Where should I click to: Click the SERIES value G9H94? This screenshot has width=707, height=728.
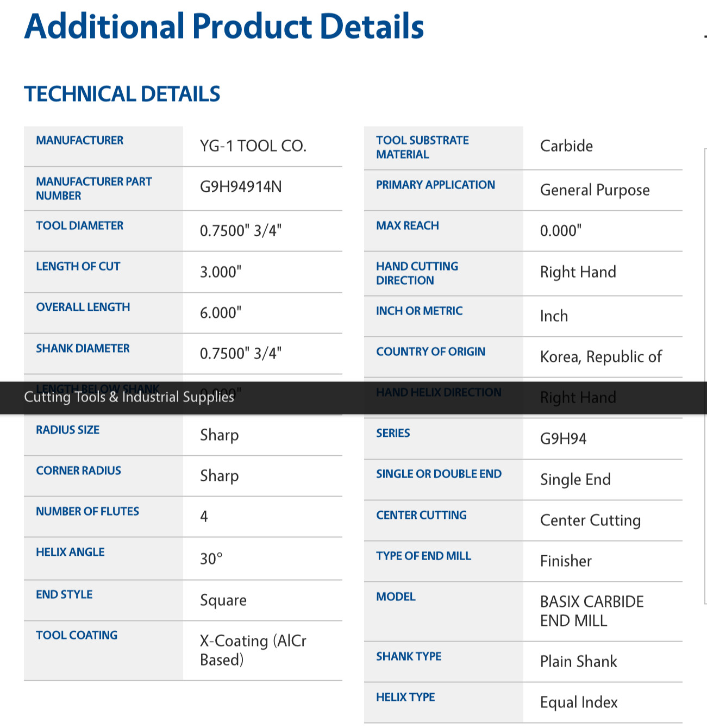(x=563, y=439)
